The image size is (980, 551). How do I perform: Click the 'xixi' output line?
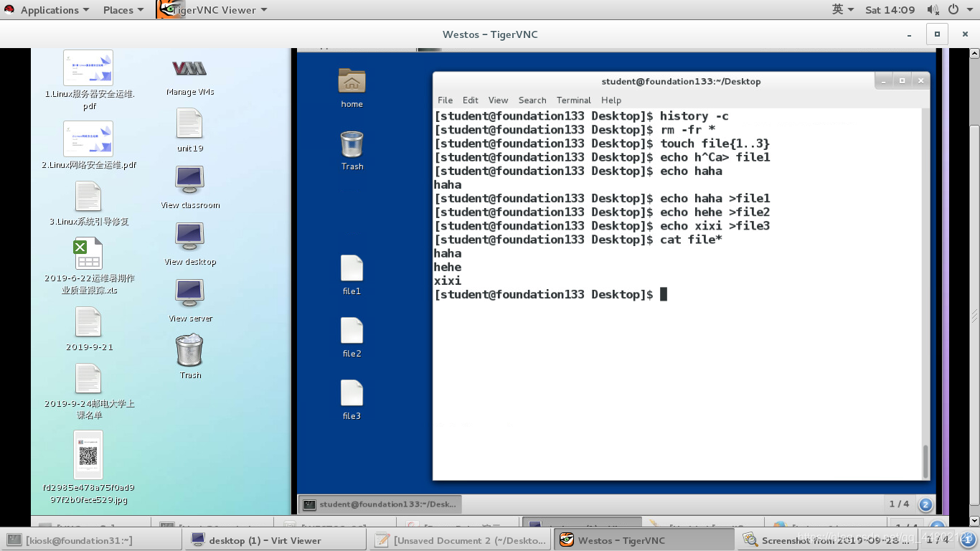[448, 281]
